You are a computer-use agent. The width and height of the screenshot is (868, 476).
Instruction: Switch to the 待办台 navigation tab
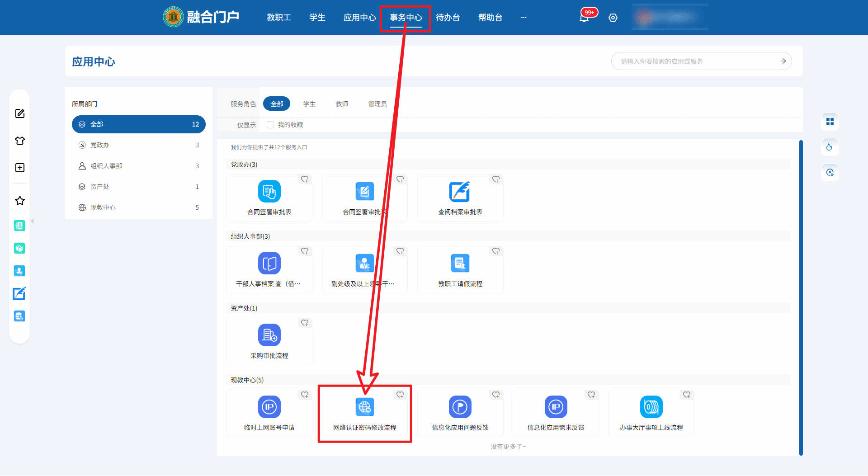[448, 18]
